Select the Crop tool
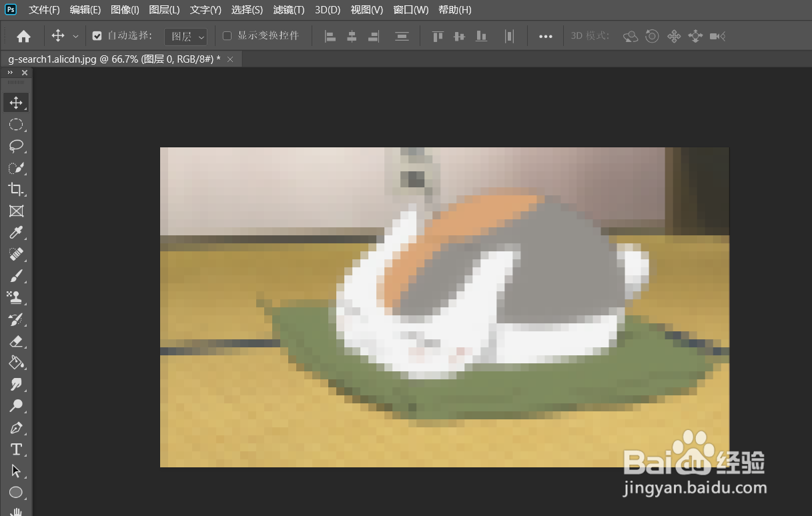 [x=16, y=189]
